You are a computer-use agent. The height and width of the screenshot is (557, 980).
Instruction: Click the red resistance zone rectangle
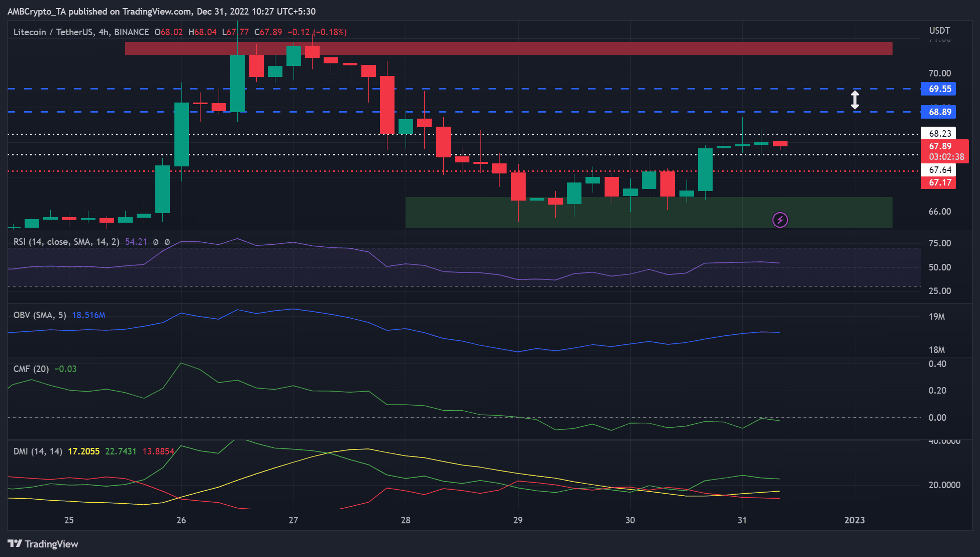tap(509, 49)
